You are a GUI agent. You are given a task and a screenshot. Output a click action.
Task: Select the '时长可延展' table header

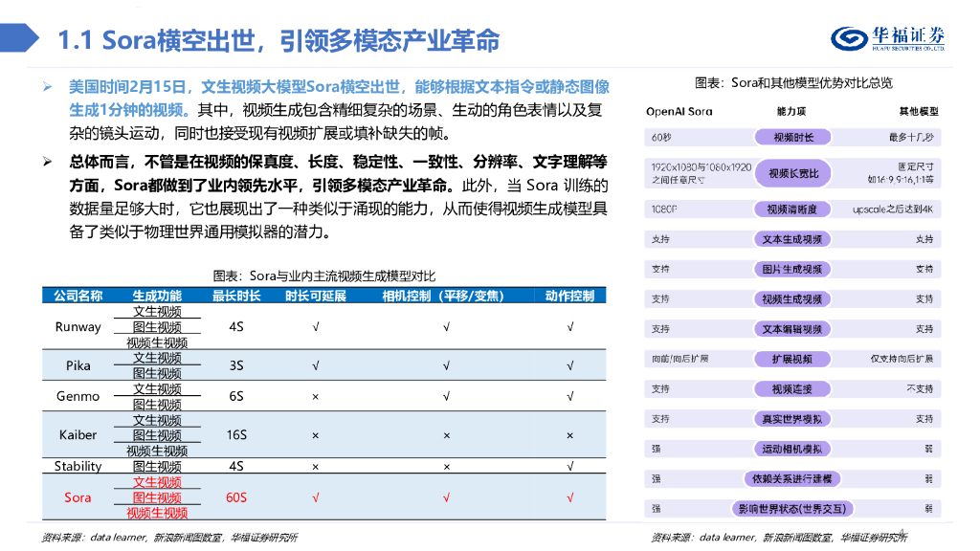click(316, 296)
